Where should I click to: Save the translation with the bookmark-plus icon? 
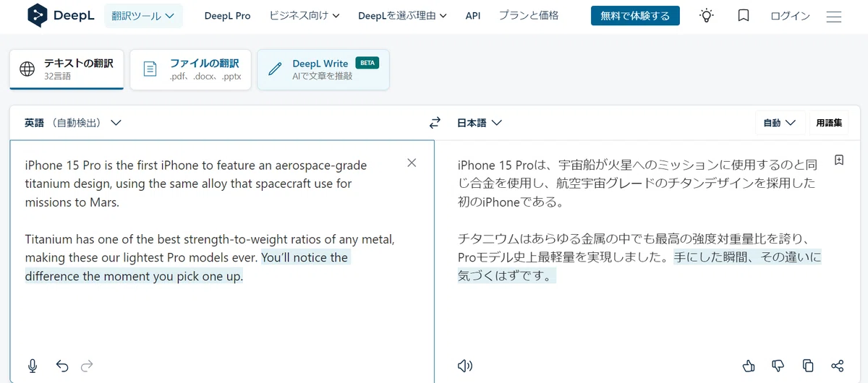pos(839,160)
